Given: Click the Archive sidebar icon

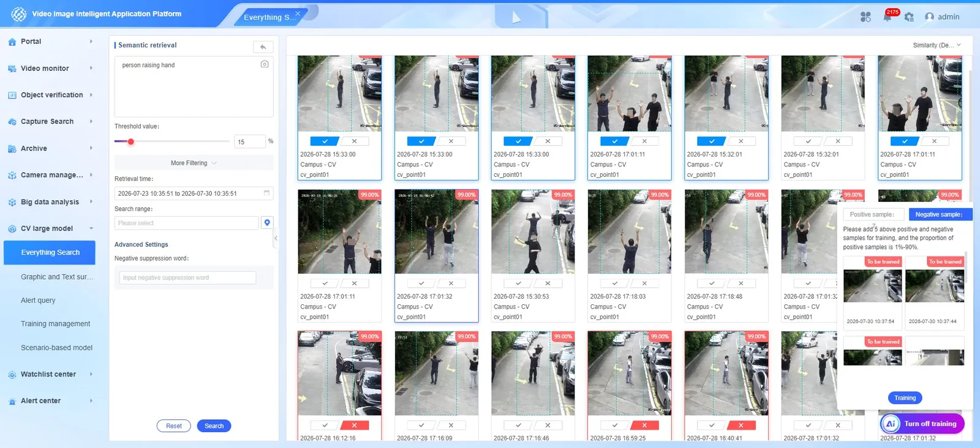Looking at the screenshot, I should tap(12, 149).
